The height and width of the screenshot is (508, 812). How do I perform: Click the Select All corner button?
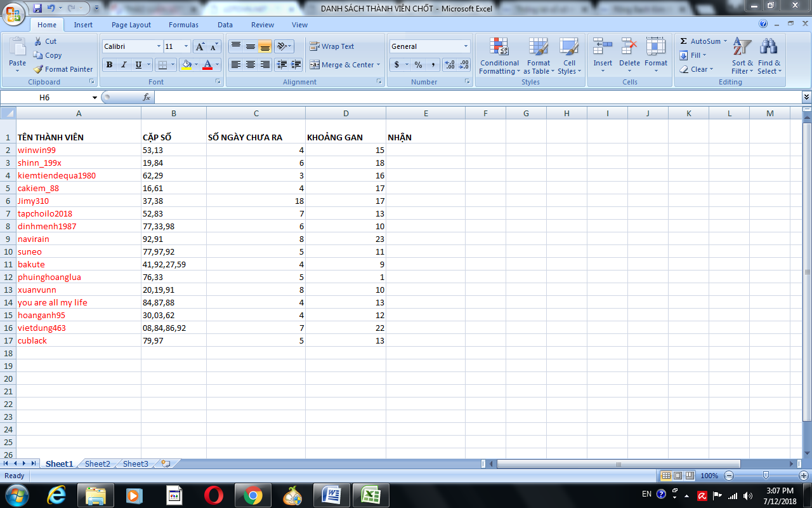click(x=8, y=113)
